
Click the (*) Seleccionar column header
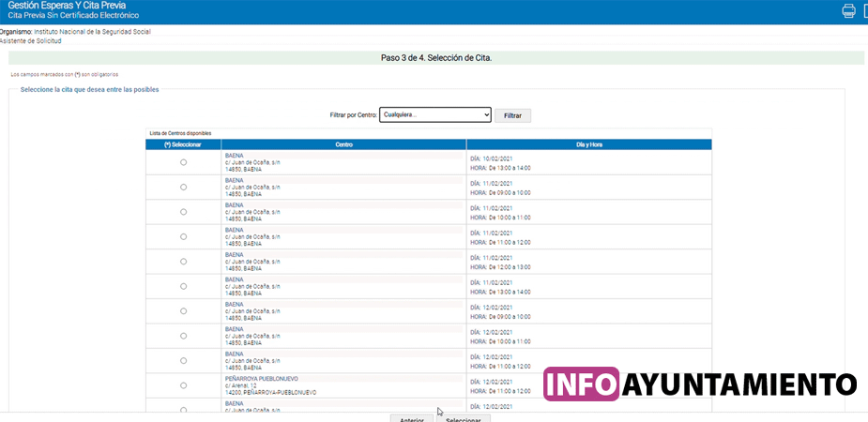click(x=183, y=144)
